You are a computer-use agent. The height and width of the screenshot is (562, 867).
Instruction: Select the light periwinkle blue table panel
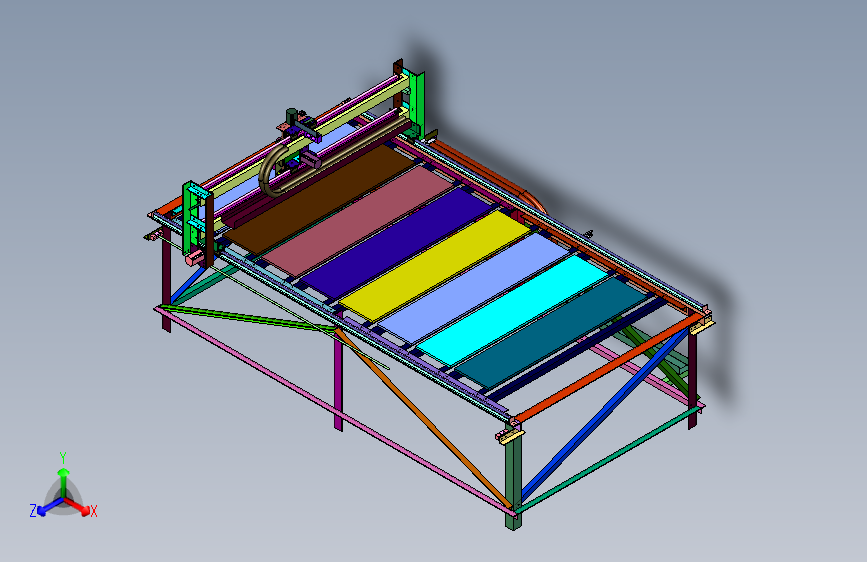[x=473, y=287]
